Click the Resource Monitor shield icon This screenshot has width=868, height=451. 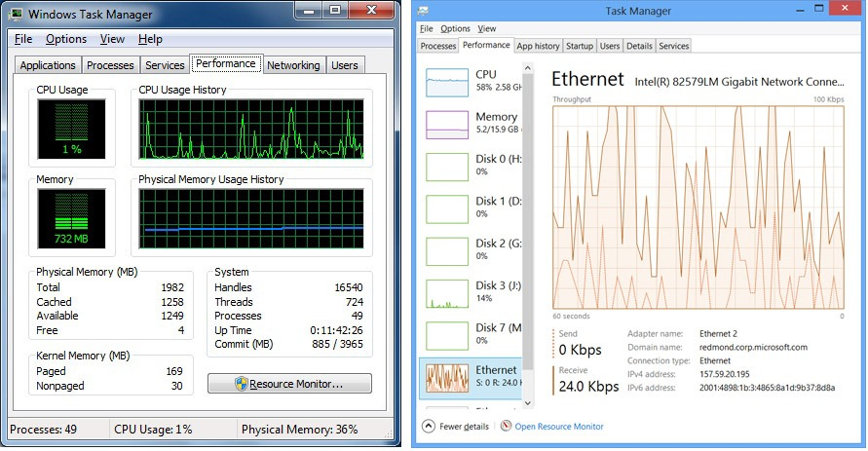coord(241,384)
